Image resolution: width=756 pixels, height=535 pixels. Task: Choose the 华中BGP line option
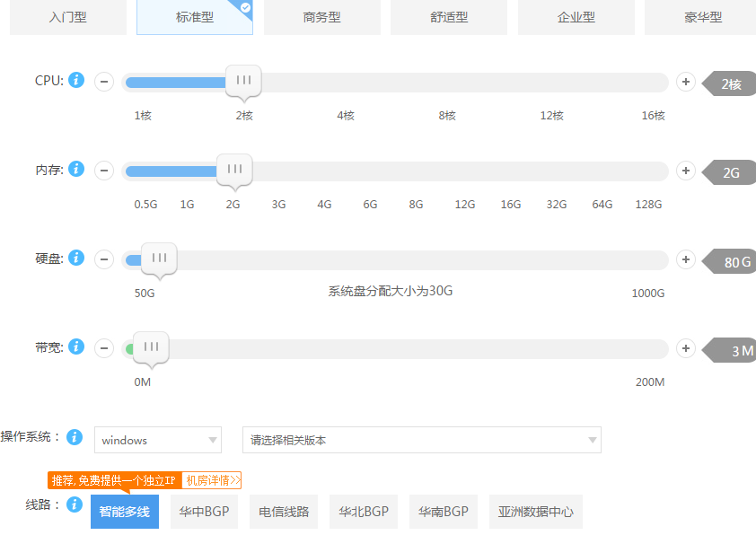coord(205,512)
